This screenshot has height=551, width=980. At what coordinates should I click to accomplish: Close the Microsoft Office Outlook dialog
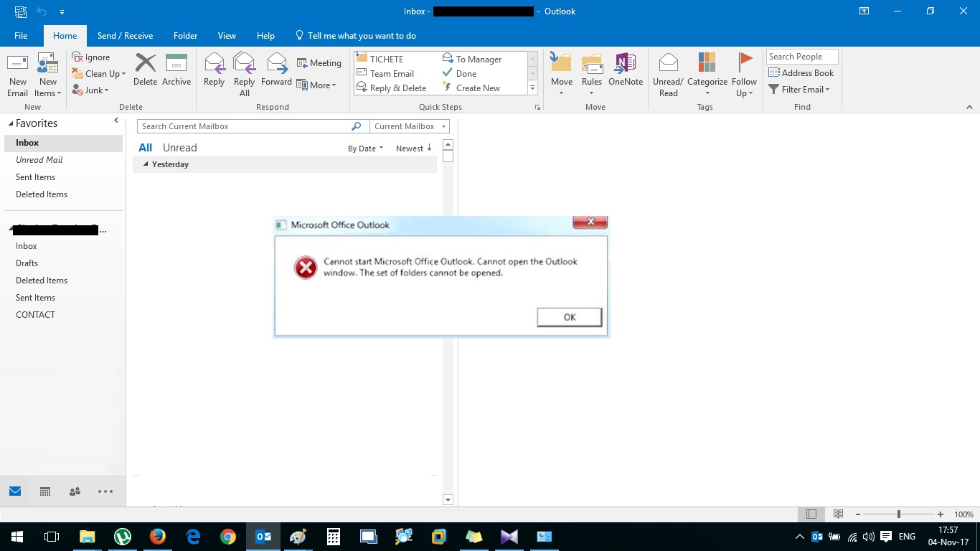coord(590,222)
